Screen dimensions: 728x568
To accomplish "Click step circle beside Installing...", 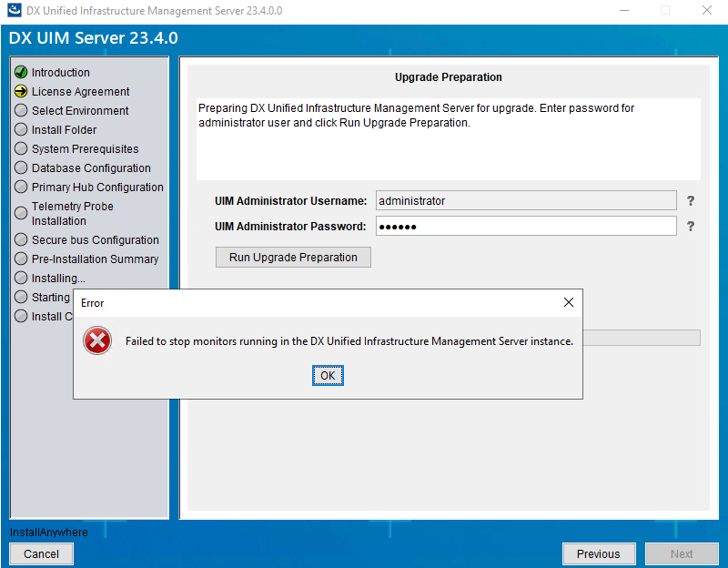I will point(21,278).
